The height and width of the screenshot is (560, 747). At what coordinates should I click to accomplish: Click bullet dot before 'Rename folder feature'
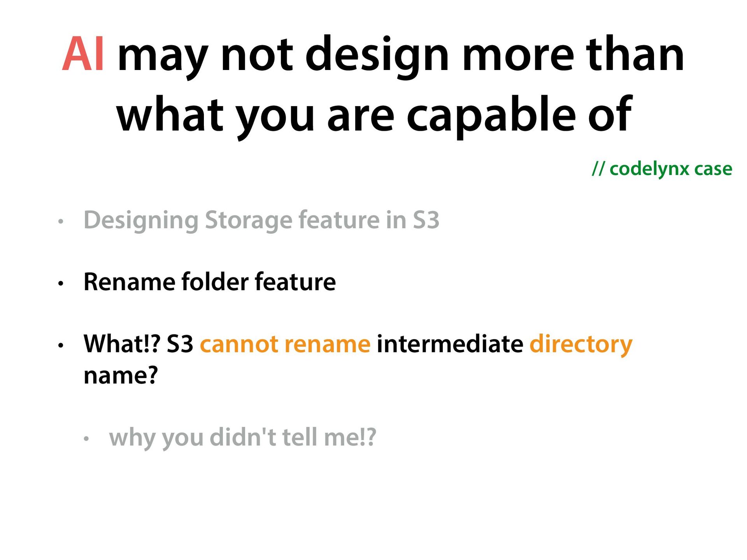[x=60, y=283]
